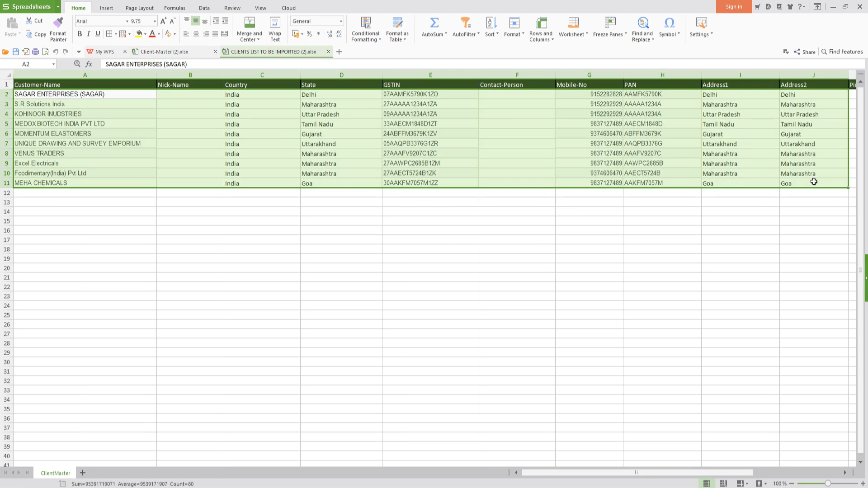The height and width of the screenshot is (488, 868).
Task: Click the Print icon in quick toolbar
Action: (36, 52)
